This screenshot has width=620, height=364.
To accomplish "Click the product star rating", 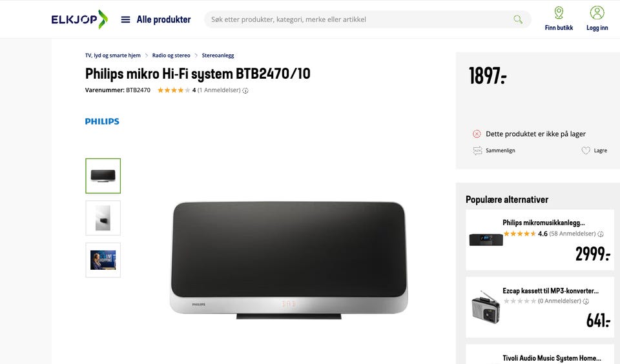I will tap(174, 90).
